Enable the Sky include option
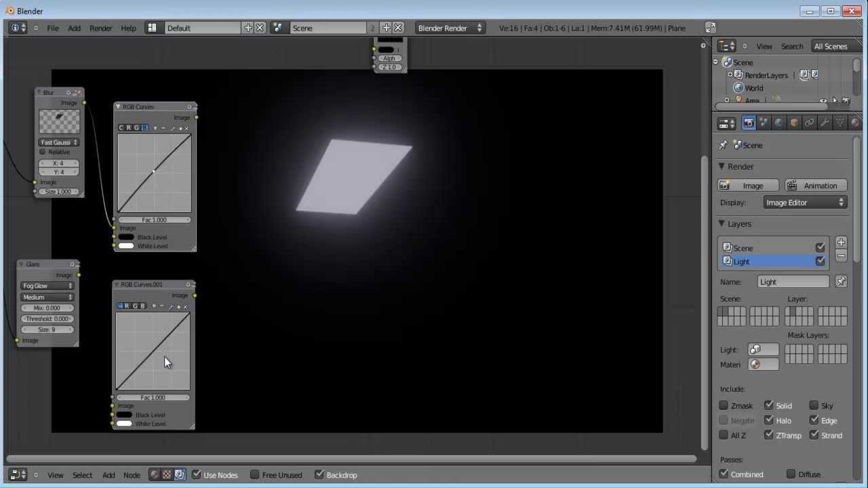868x488 pixels. point(814,405)
